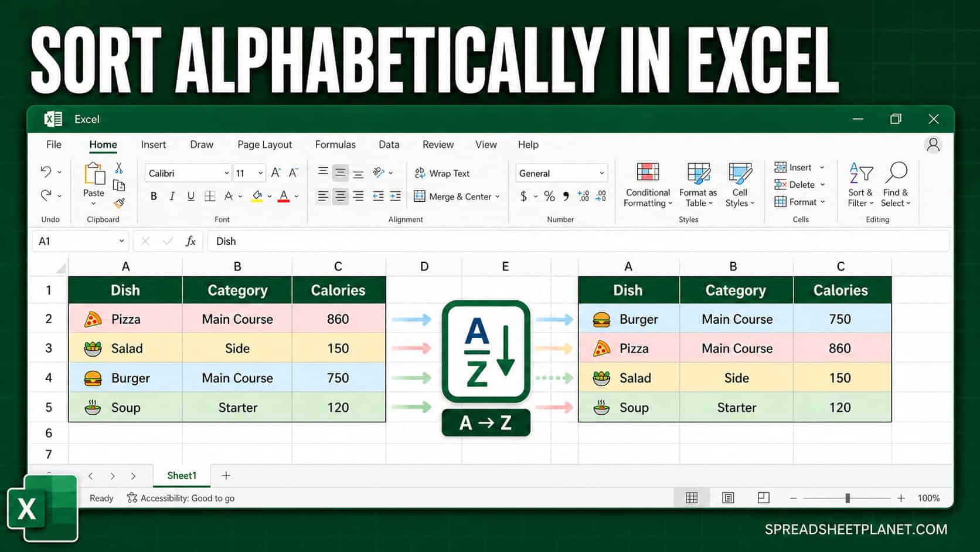Click the Orientation angled text icon
This screenshot has height=552, width=980.
tap(379, 172)
